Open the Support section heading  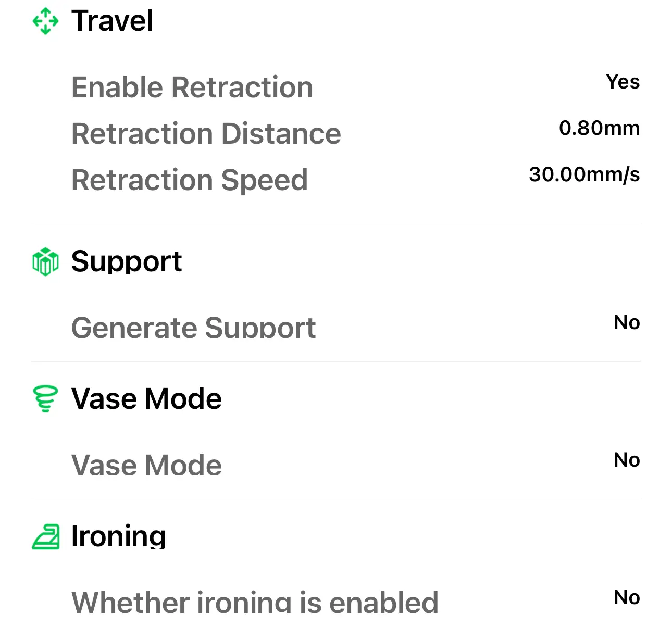pyautogui.click(x=127, y=261)
